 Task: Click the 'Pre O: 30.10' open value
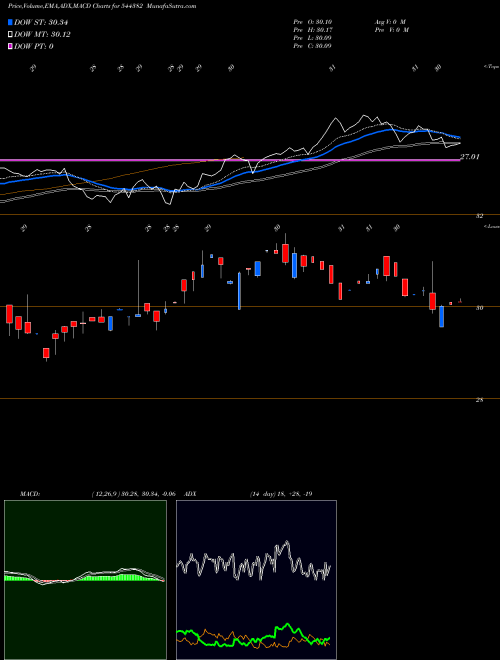click(313, 22)
